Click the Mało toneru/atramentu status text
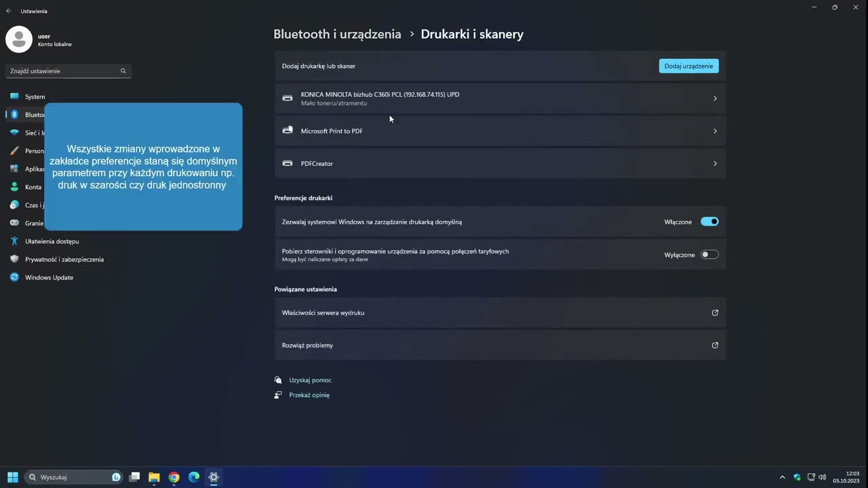This screenshot has height=488, width=868. [x=334, y=103]
